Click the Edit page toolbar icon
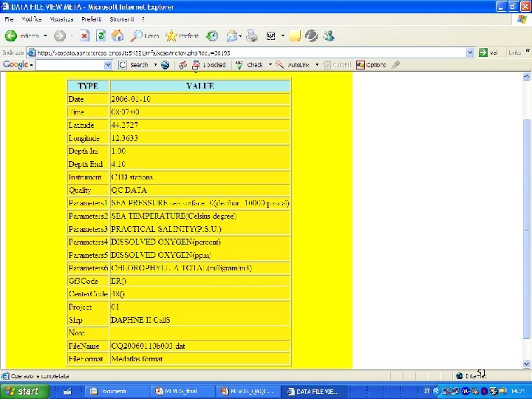532x399 pixels. (270, 35)
